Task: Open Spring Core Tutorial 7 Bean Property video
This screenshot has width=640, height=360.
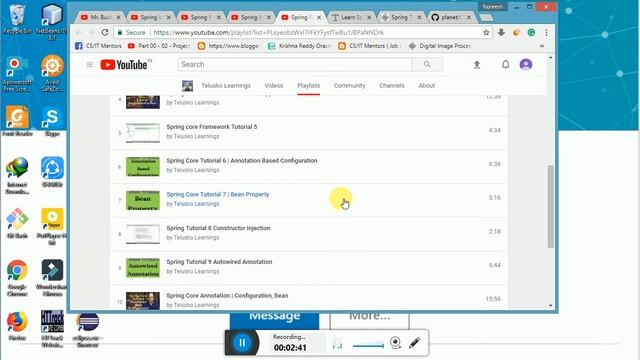Action: pyautogui.click(x=218, y=194)
